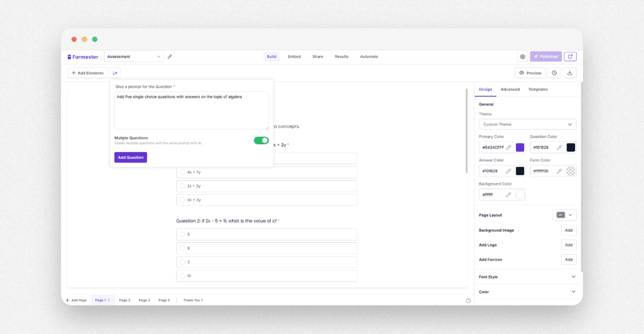
Task: Download the form via the download icon
Action: coord(569,73)
